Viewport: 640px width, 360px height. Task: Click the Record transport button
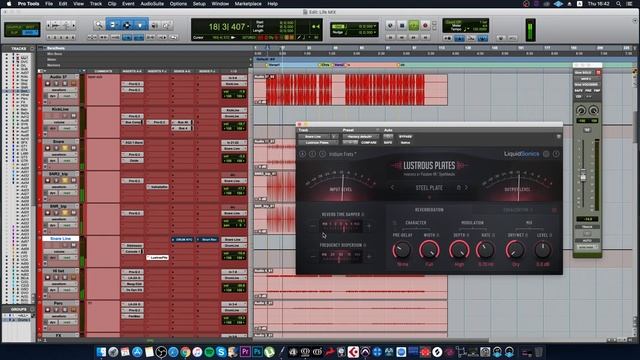(425, 25)
